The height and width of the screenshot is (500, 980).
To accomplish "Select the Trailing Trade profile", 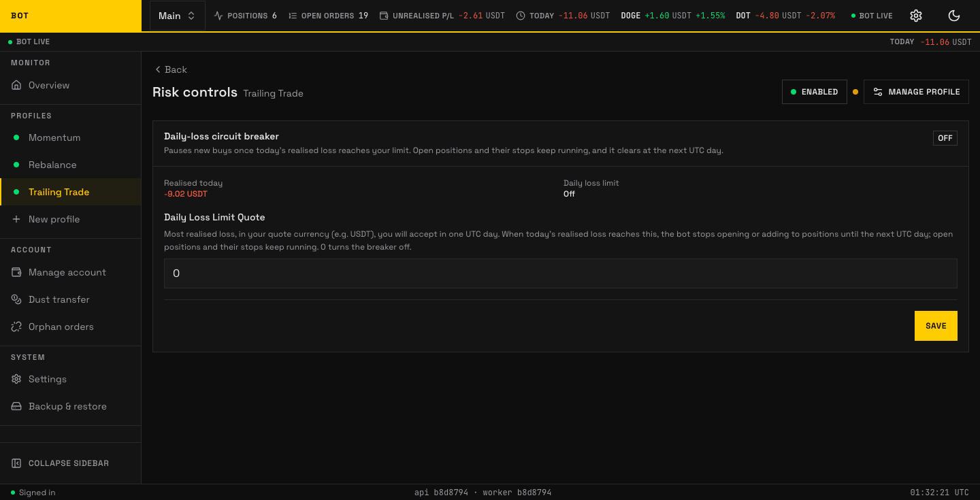I will coord(71,192).
